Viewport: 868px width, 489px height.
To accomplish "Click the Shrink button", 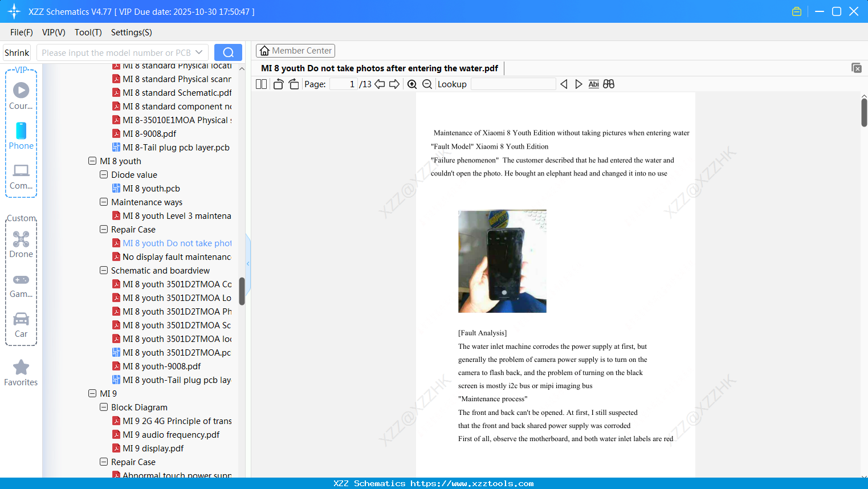I will coord(17,52).
